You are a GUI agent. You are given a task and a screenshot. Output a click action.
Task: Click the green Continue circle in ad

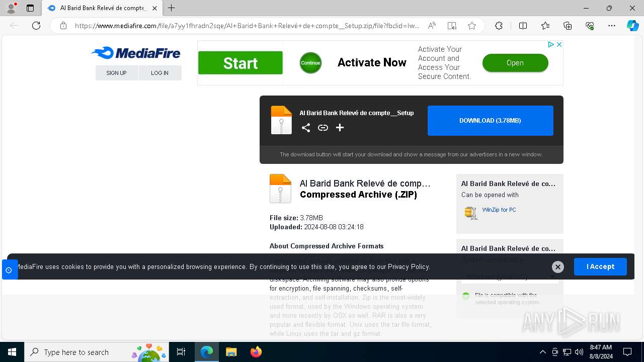[310, 63]
